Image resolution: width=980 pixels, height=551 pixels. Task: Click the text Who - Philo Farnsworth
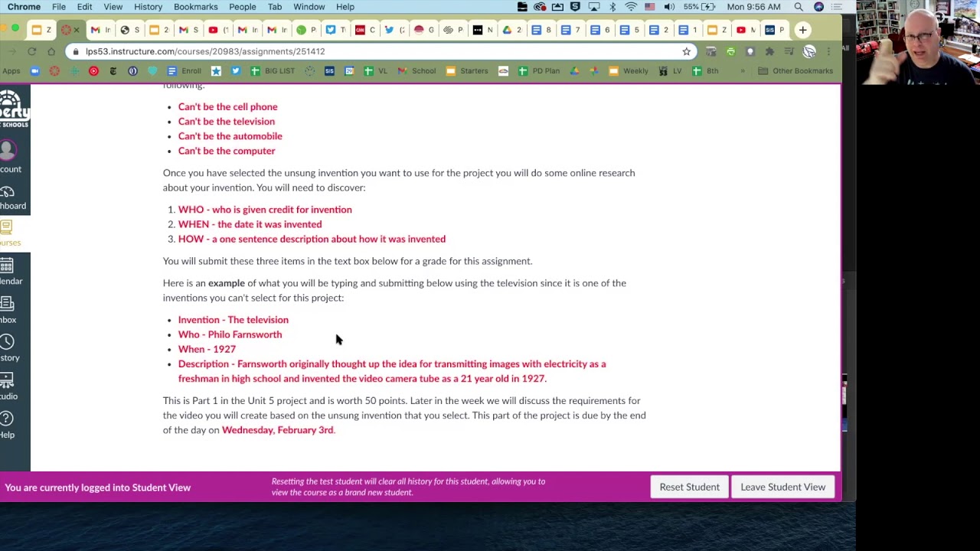(x=230, y=334)
